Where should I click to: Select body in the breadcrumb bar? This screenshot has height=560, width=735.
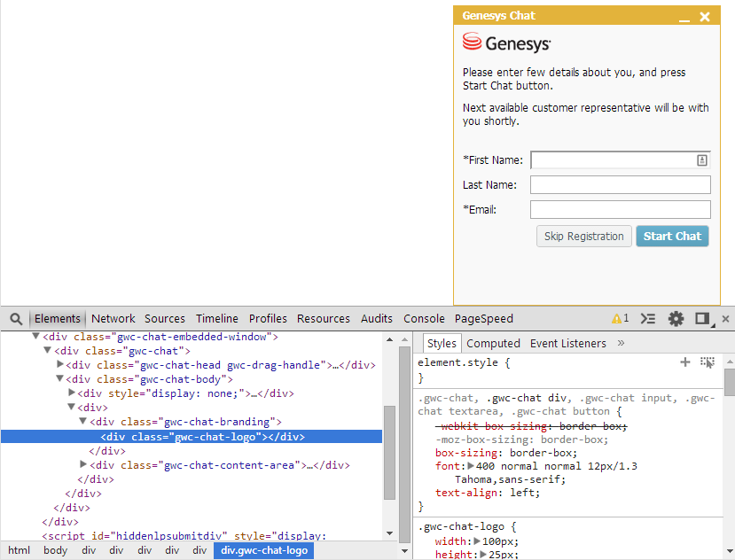tap(55, 550)
